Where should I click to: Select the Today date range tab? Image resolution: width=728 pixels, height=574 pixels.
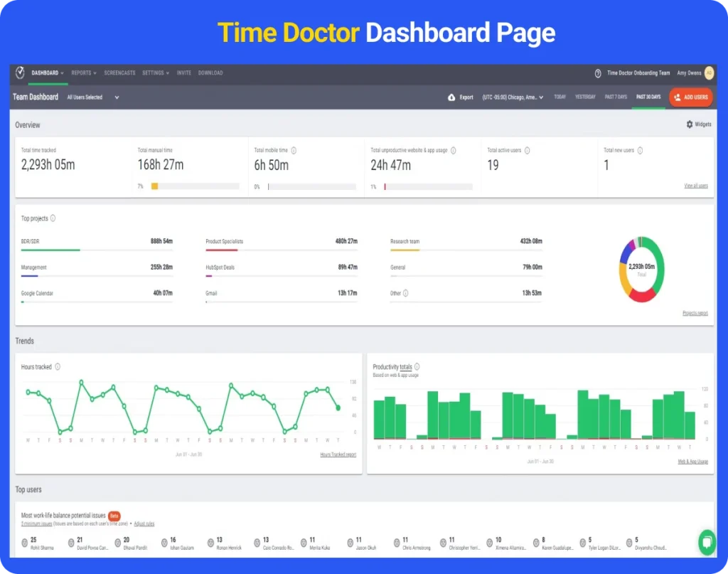coord(560,97)
